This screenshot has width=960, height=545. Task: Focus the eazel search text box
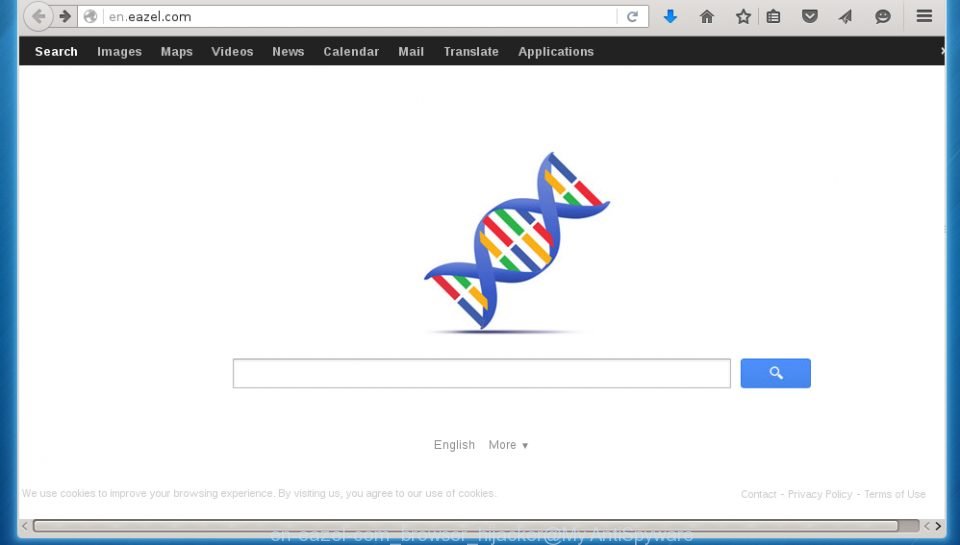click(481, 374)
